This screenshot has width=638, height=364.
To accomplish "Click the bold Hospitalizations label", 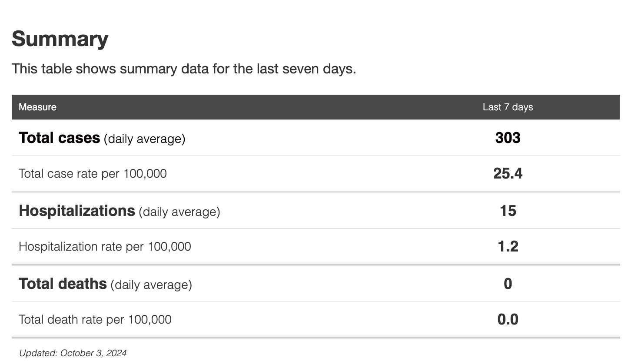I will 77,211.
